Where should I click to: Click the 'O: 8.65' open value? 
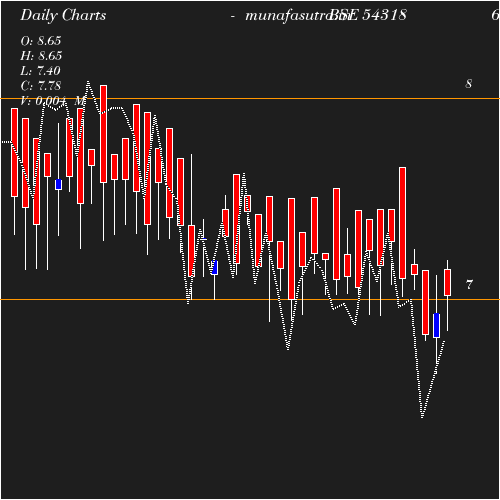point(41,41)
